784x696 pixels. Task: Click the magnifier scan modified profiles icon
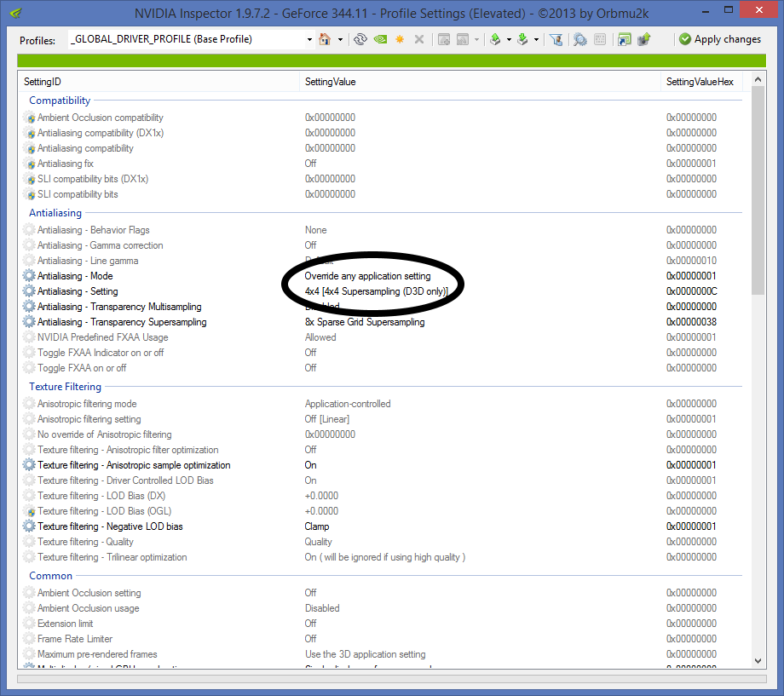580,39
